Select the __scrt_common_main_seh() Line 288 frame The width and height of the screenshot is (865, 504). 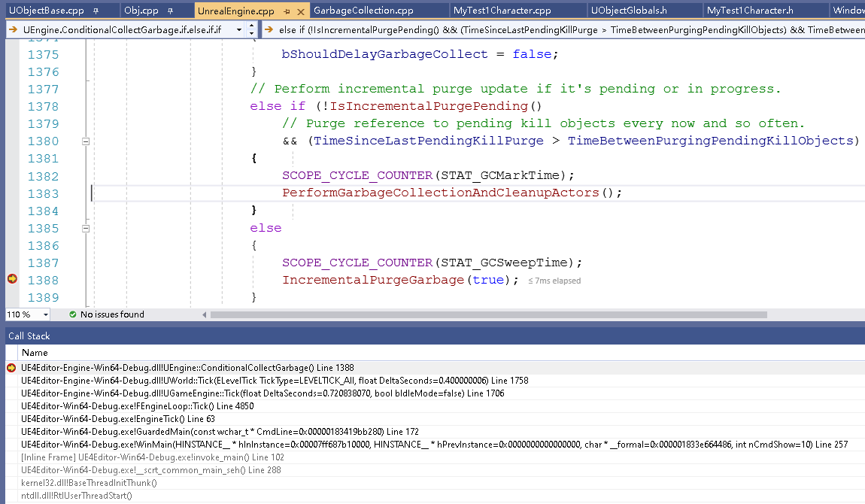[x=151, y=470]
